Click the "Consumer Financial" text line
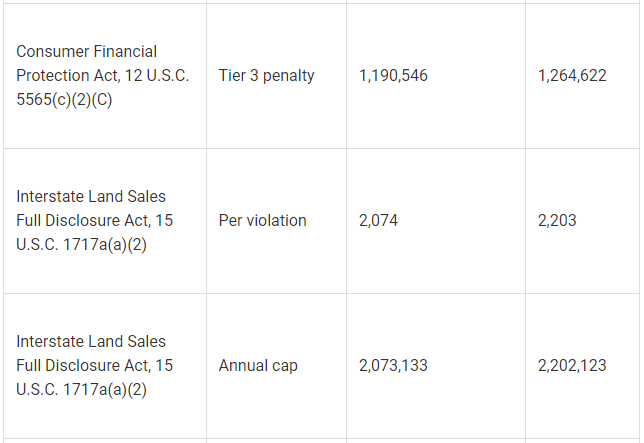 pos(86,51)
